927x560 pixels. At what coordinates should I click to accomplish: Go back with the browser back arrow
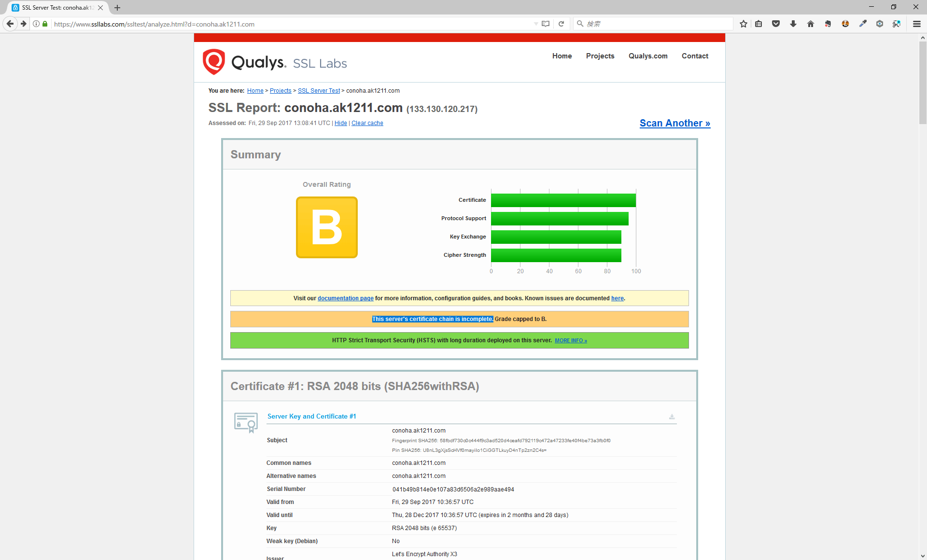point(10,24)
